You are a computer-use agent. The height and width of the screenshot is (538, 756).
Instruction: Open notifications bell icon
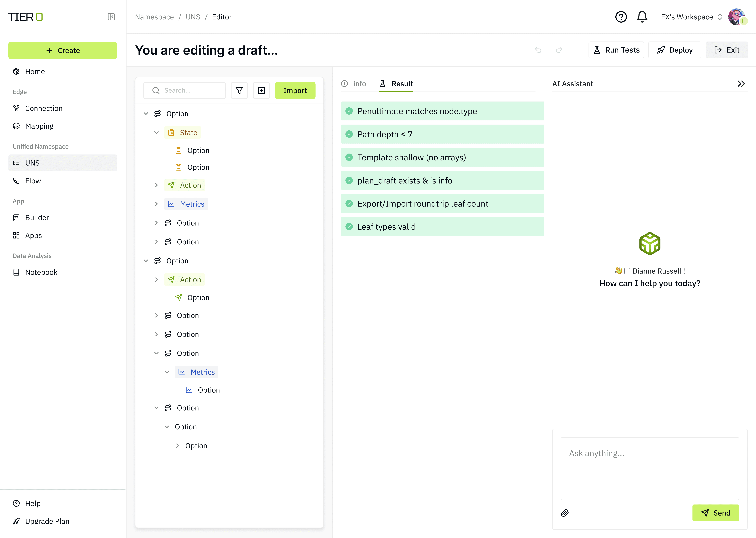pos(642,17)
